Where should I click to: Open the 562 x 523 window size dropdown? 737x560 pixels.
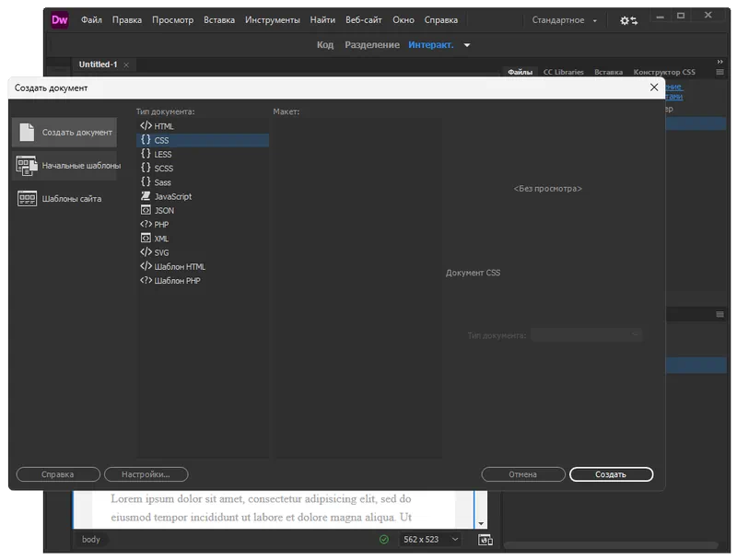pos(430,540)
